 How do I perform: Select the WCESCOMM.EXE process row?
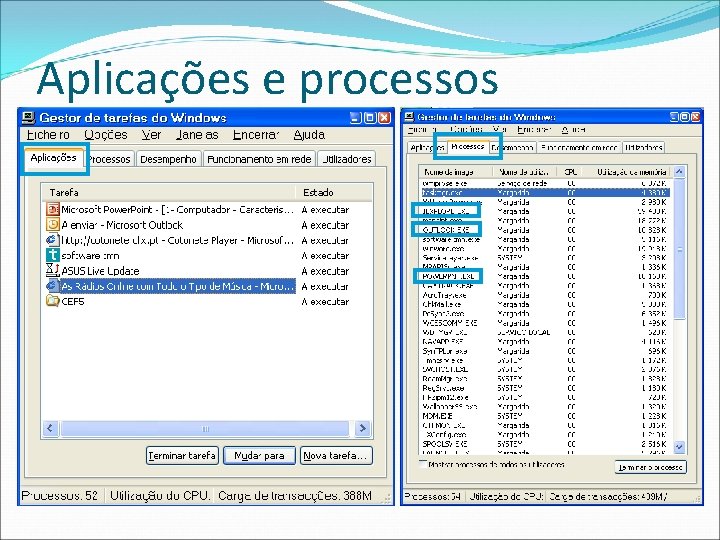tap(544, 323)
